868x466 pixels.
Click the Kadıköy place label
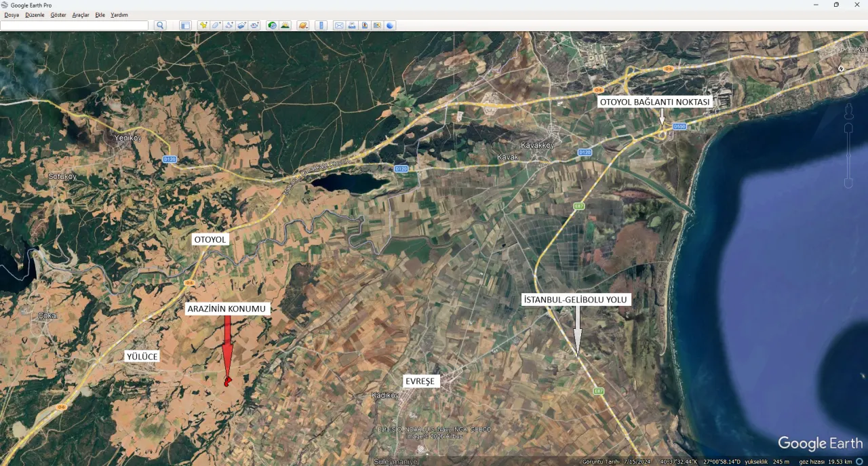(x=385, y=395)
